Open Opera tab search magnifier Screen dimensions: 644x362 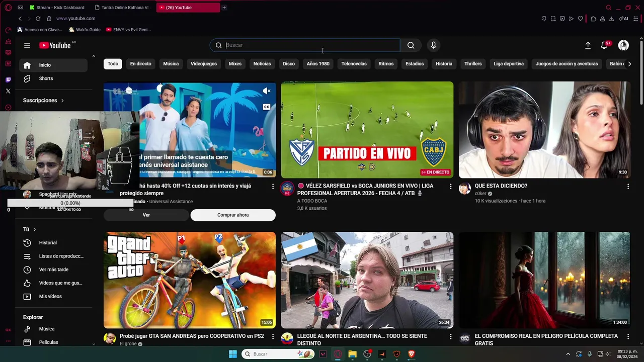pos(608,8)
